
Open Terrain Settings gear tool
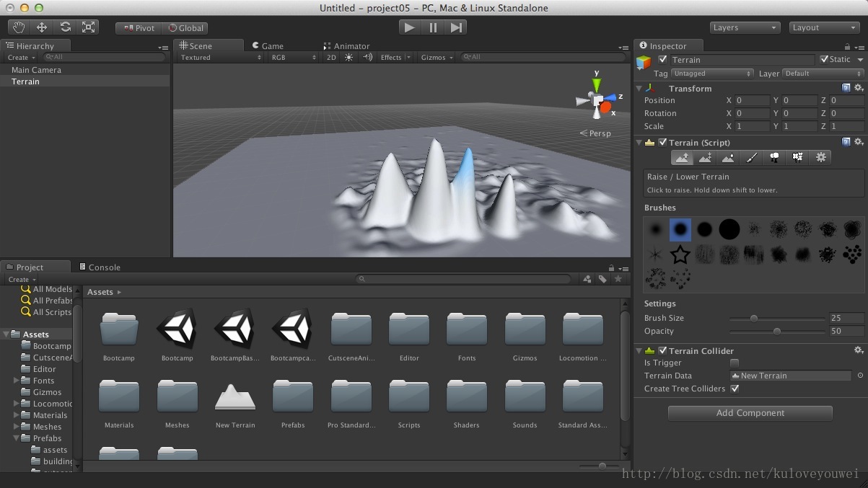pos(820,157)
